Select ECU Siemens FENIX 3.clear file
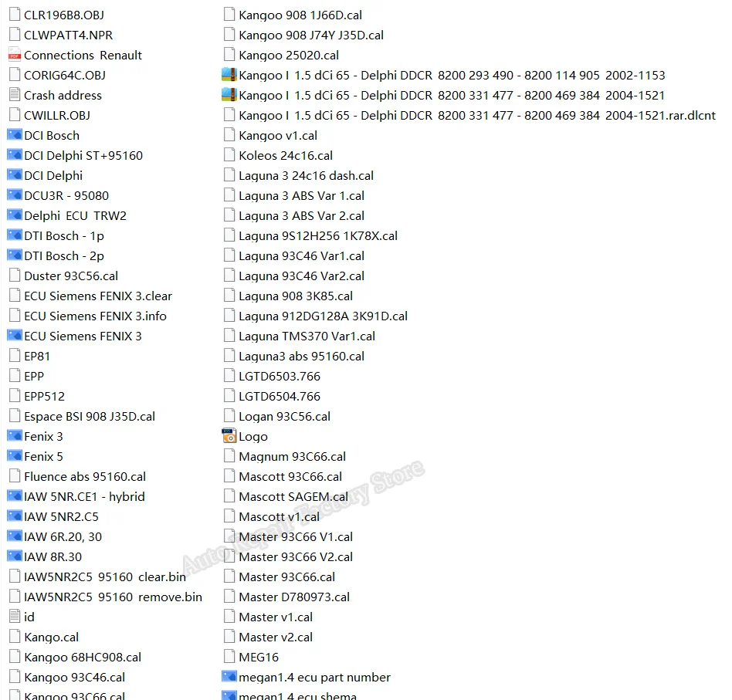The image size is (732, 700). point(90,296)
